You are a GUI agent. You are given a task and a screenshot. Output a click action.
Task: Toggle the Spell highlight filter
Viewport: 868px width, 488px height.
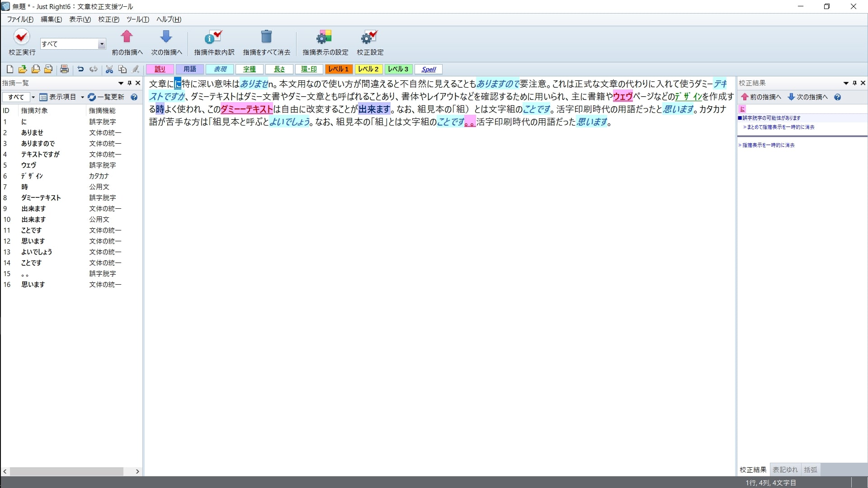(x=428, y=69)
